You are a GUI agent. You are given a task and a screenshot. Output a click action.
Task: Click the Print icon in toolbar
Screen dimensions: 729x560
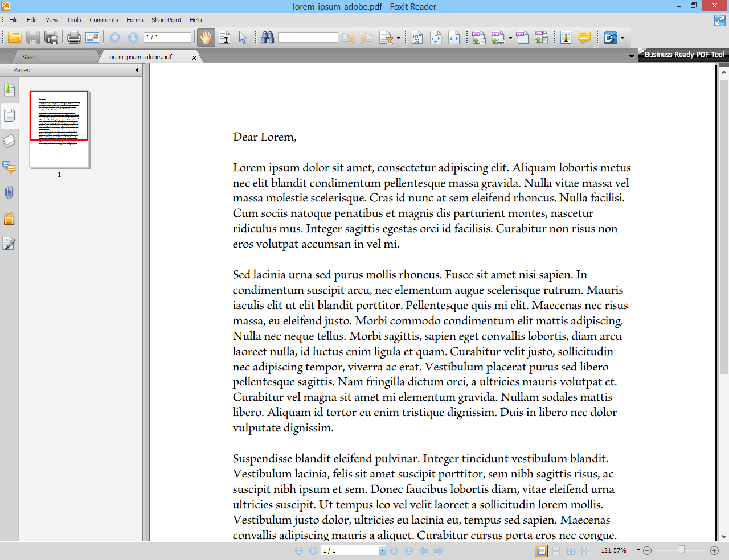(74, 38)
